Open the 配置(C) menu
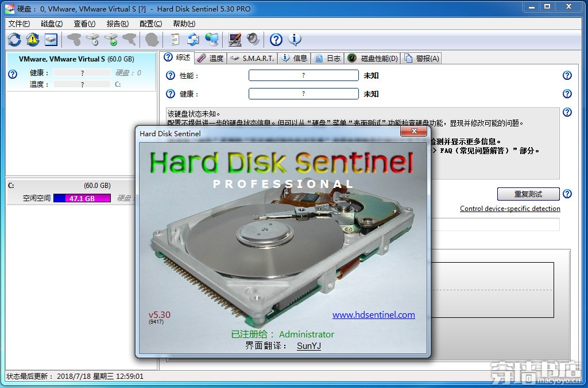The width and height of the screenshot is (588, 388). click(x=150, y=24)
